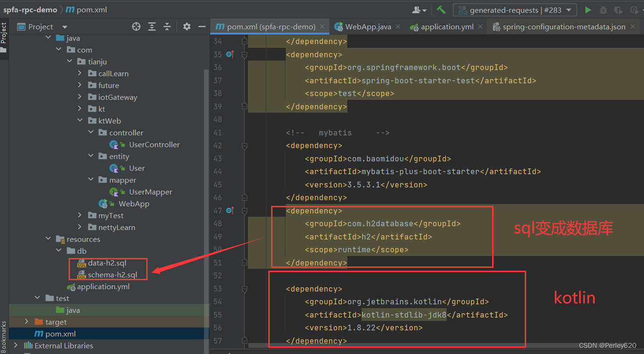Image resolution: width=644 pixels, height=354 pixels.
Task: Toggle Project tool window side tab
Action: tap(4, 37)
